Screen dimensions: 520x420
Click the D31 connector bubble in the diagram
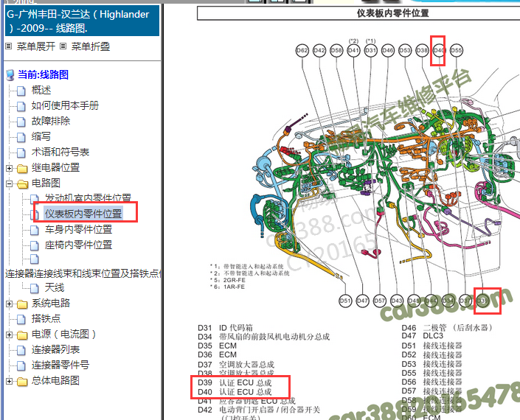370,51
